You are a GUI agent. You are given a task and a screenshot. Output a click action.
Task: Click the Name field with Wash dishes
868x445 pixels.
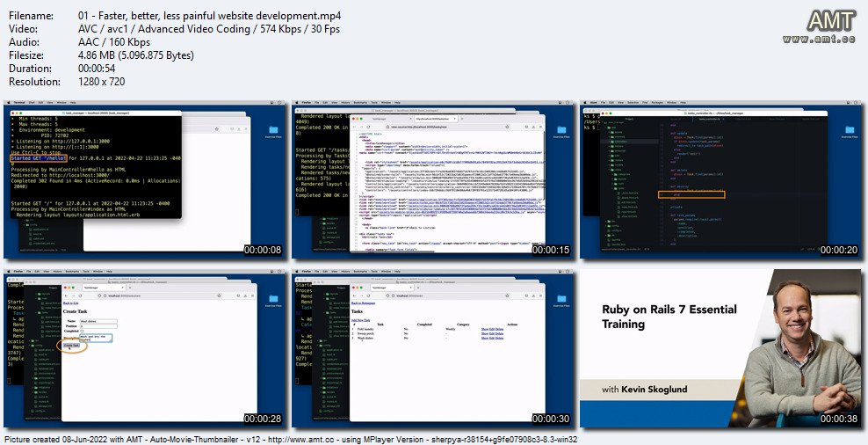(98, 321)
